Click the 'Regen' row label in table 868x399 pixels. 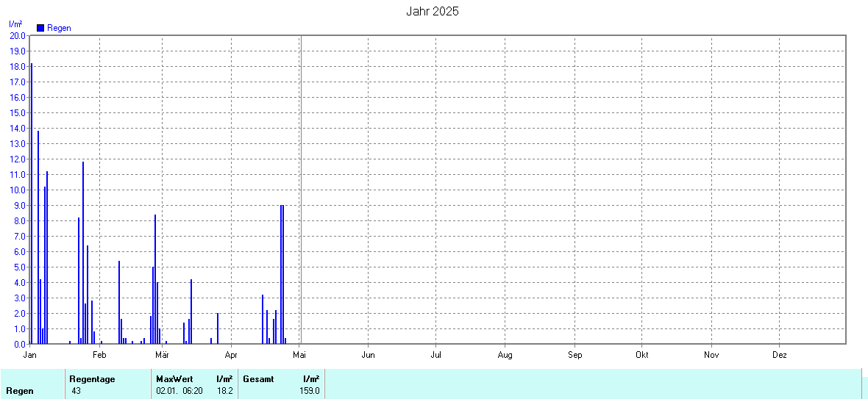coord(20,391)
